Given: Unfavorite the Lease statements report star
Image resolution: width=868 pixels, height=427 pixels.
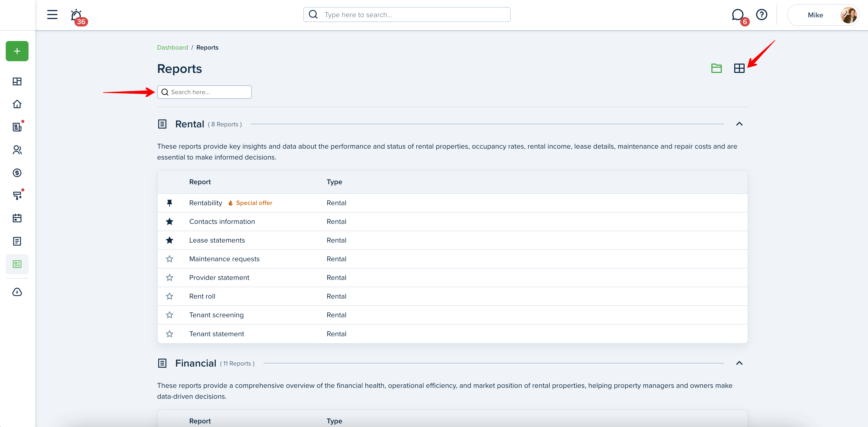Looking at the screenshot, I should click(x=170, y=240).
